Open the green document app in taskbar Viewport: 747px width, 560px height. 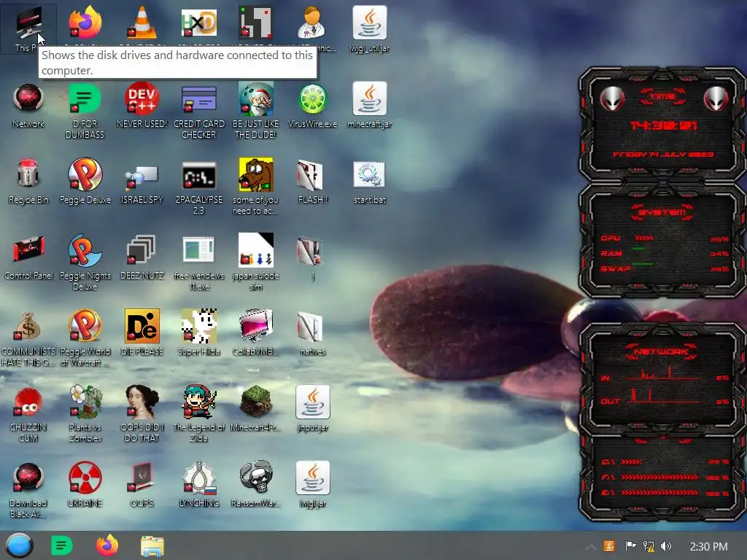coord(62,545)
